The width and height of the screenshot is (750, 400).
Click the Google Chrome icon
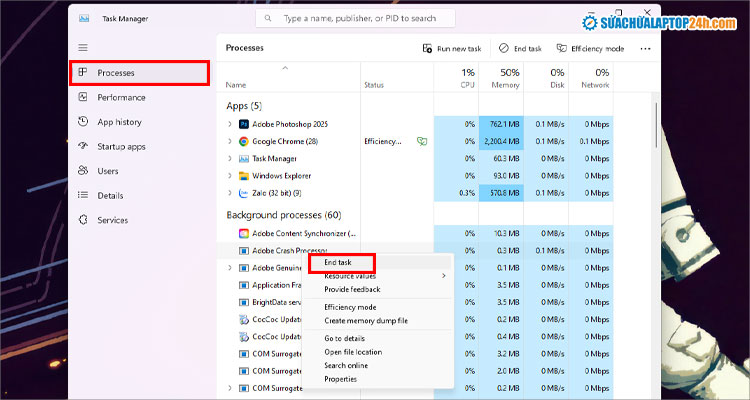pyautogui.click(x=244, y=141)
